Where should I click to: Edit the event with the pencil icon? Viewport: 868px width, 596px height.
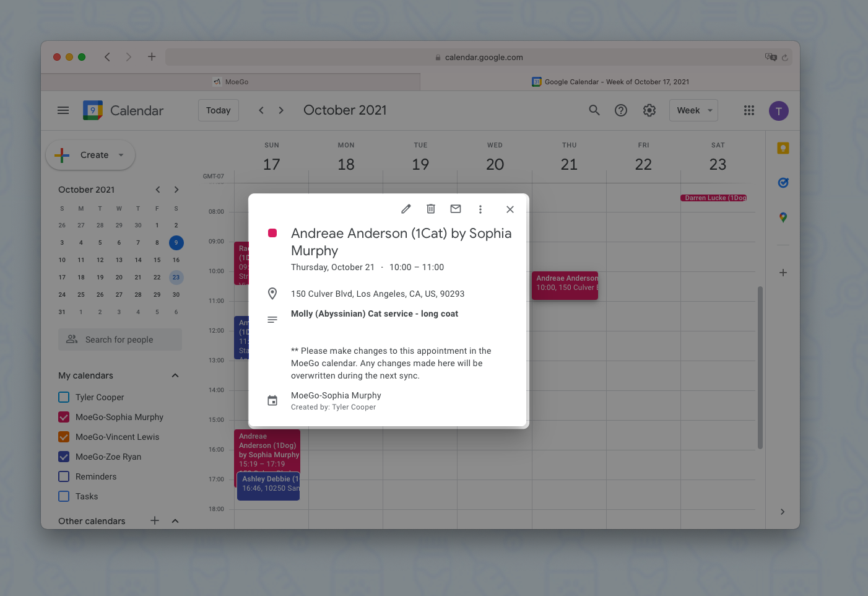406,209
